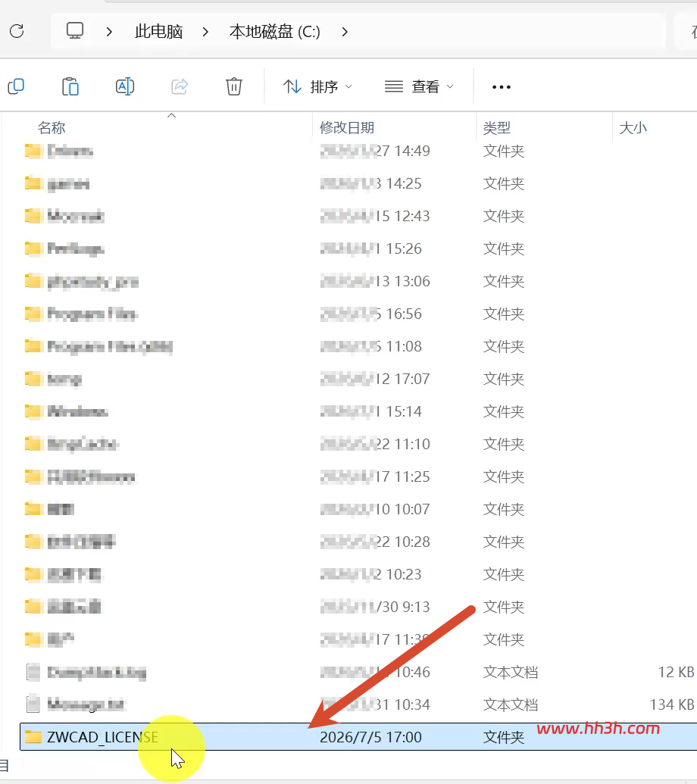This screenshot has width=697, height=784.
Task: Click the folder icon of the 10:23 row
Action: click(33, 574)
